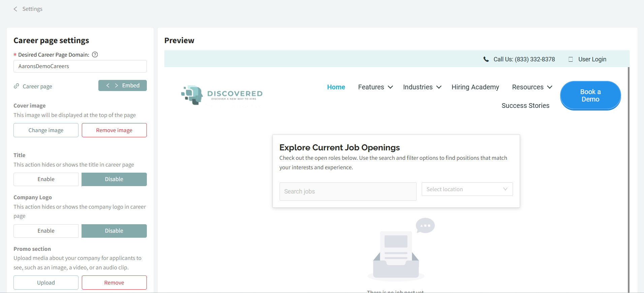The height and width of the screenshot is (293, 644).
Task: Click the chat bubble icon above the empty inbox
Action: [425, 226]
